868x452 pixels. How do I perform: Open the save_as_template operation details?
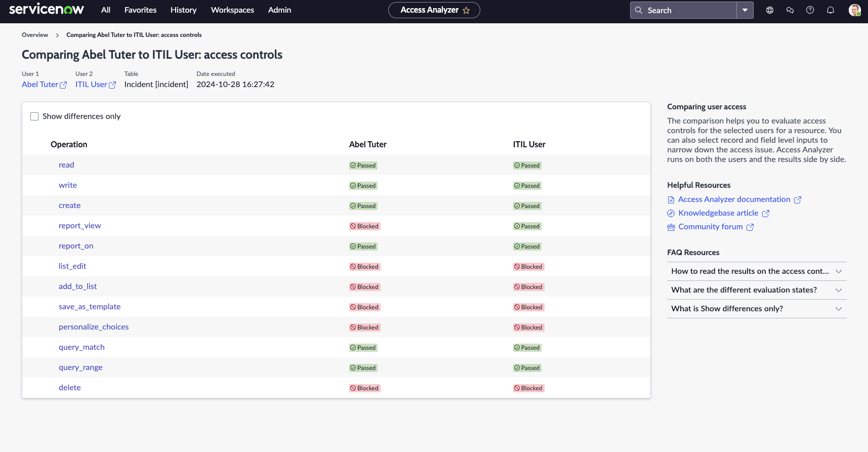[90, 307]
